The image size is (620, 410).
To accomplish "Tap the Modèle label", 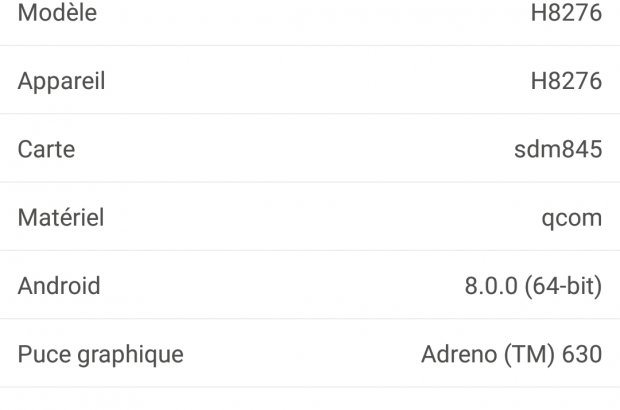I will click(56, 15).
